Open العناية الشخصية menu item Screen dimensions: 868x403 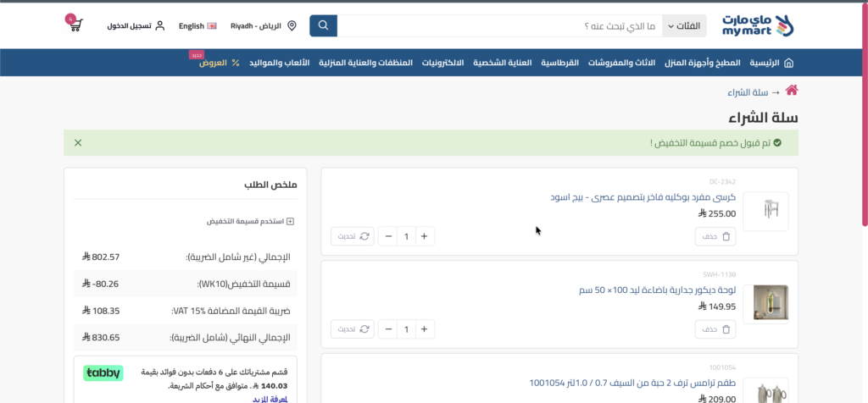tap(502, 63)
